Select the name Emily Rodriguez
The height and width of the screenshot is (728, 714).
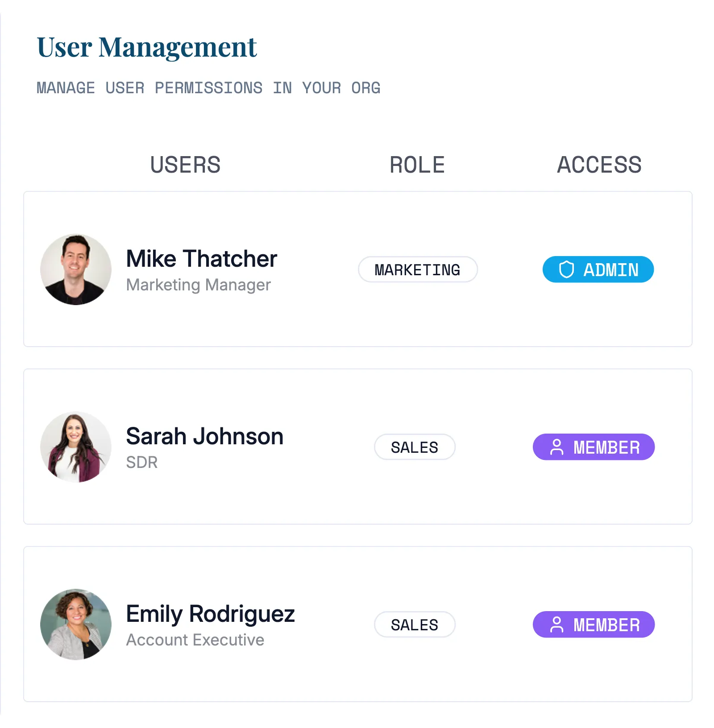(211, 614)
